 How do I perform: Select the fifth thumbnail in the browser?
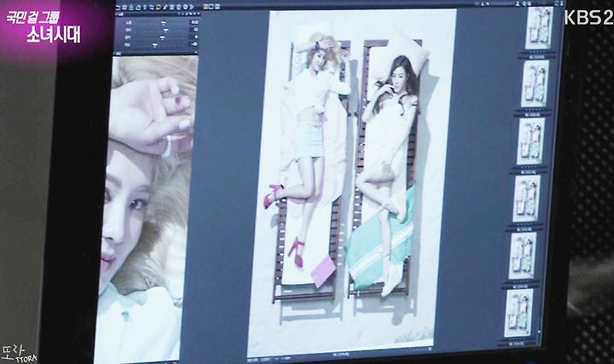pyautogui.click(x=523, y=256)
